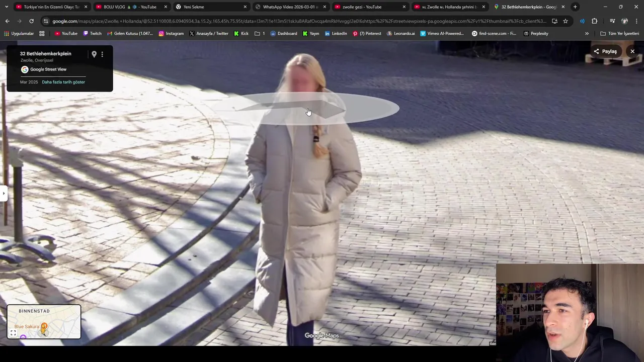Reload the Google Maps page

point(31,21)
